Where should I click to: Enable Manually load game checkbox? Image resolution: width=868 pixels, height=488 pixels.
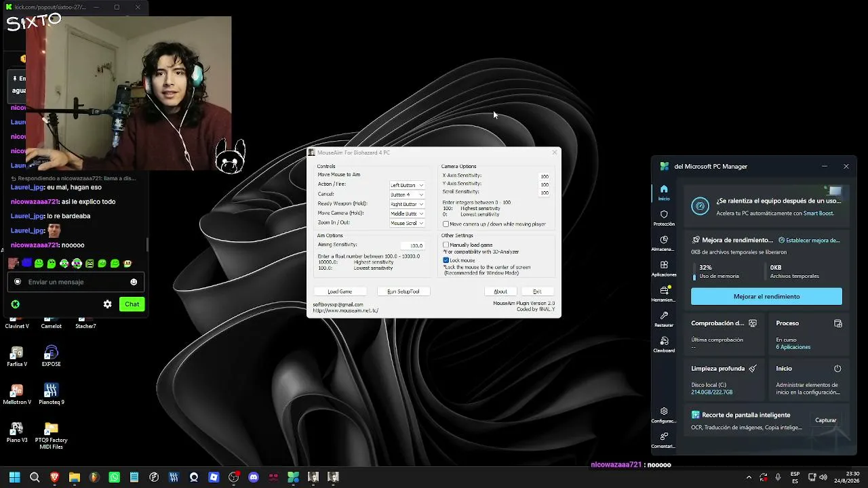click(446, 245)
